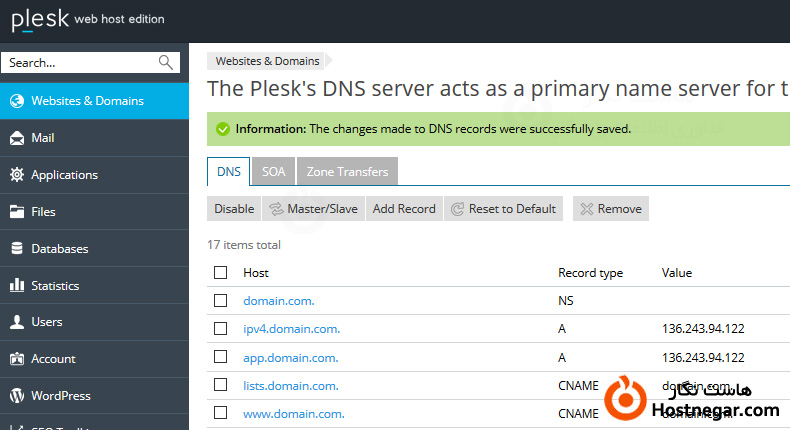Open the Zone Transfers tab
Image resolution: width=790 pixels, height=430 pixels.
pos(347,172)
